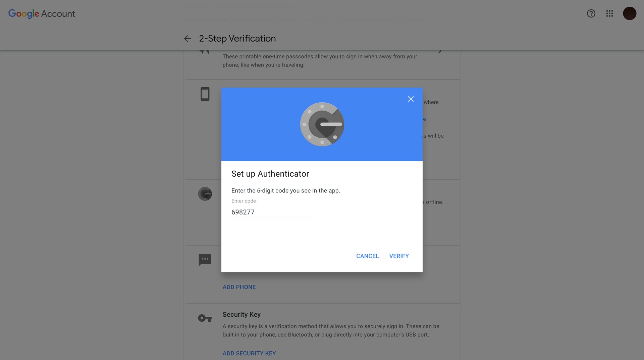This screenshot has width=644, height=360.
Task: Click the backup codes icon at the top
Action: pyautogui.click(x=204, y=50)
